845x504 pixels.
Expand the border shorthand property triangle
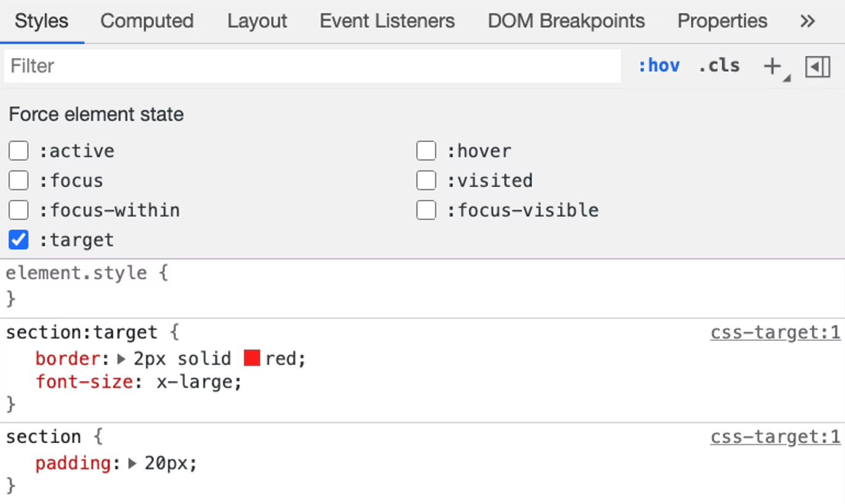point(121,359)
